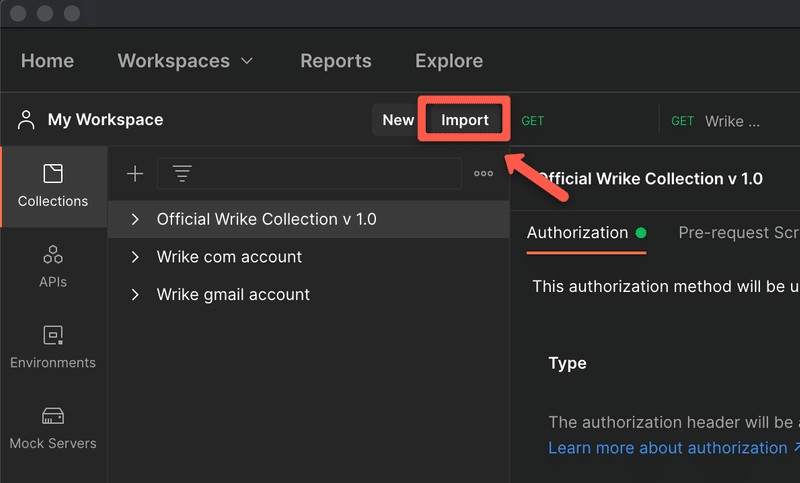800x483 pixels.
Task: Switch to the Pre-request Script tab
Action: [x=738, y=233]
